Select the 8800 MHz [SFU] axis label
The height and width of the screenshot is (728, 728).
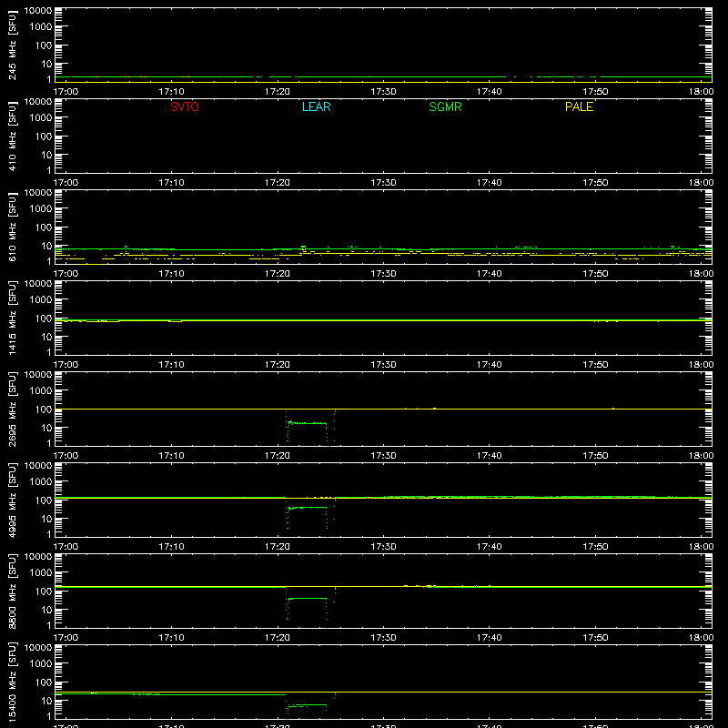click(12, 591)
